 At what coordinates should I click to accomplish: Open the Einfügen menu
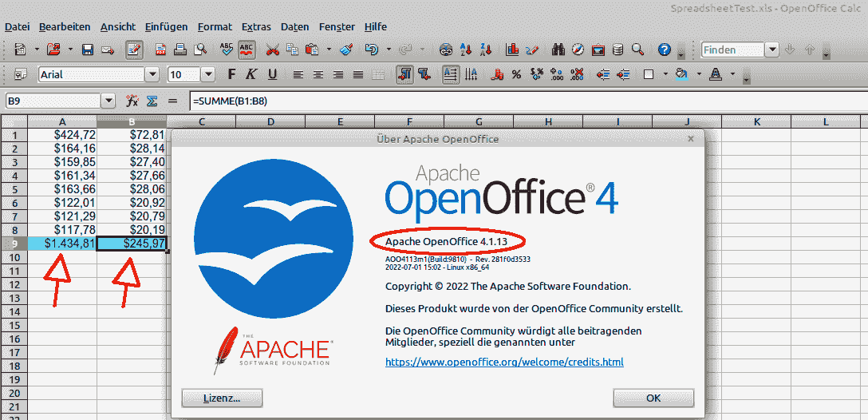[164, 26]
